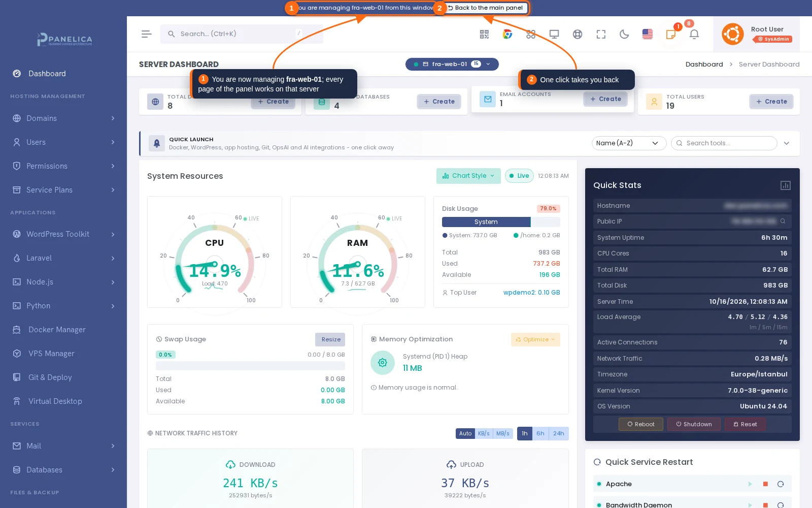Image resolution: width=812 pixels, height=508 pixels.
Task: Open the QR code icon in the top bar
Action: point(484,34)
